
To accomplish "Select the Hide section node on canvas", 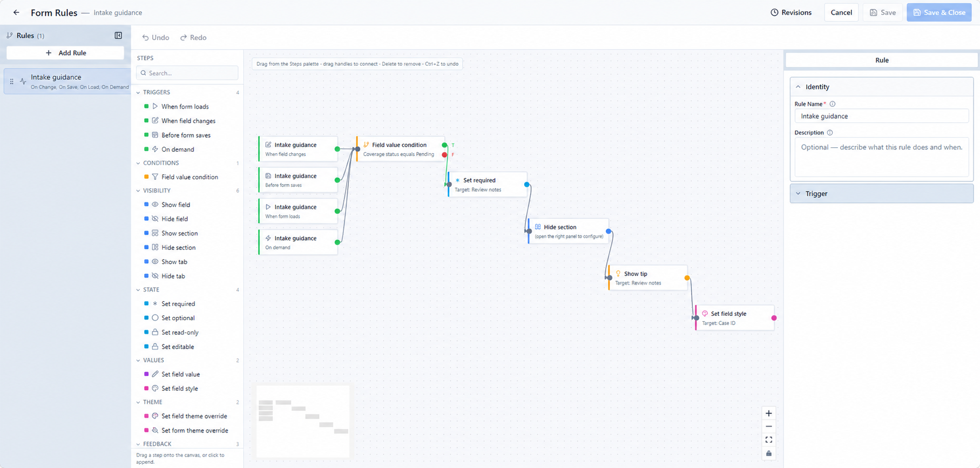I will click(569, 232).
